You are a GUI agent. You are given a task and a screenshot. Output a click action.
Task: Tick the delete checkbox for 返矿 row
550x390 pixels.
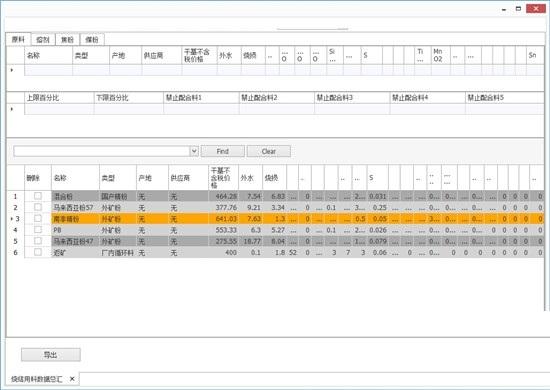38,252
